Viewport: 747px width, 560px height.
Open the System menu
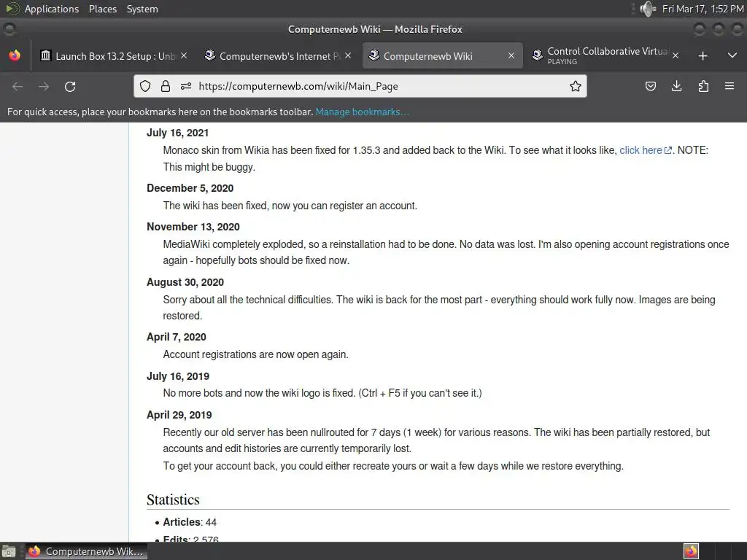click(142, 9)
